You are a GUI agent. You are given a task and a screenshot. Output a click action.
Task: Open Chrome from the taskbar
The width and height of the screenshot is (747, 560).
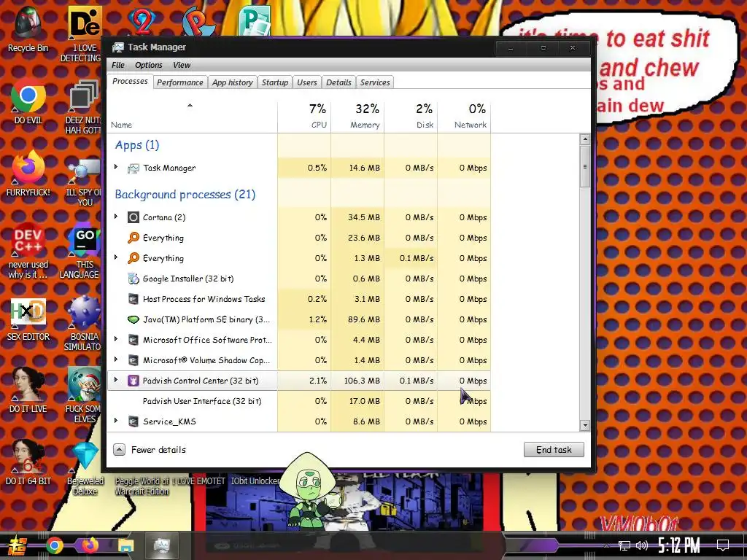(54, 545)
